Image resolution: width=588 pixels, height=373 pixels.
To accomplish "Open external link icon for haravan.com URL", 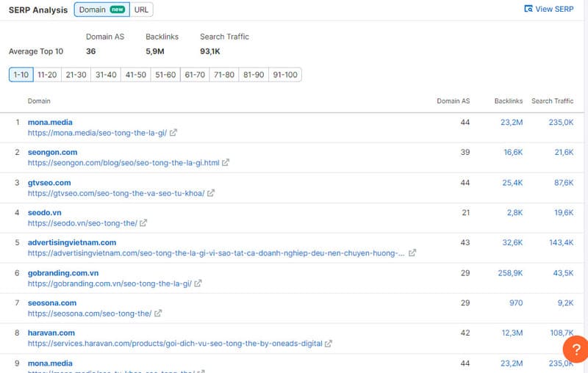I will coord(329,344).
